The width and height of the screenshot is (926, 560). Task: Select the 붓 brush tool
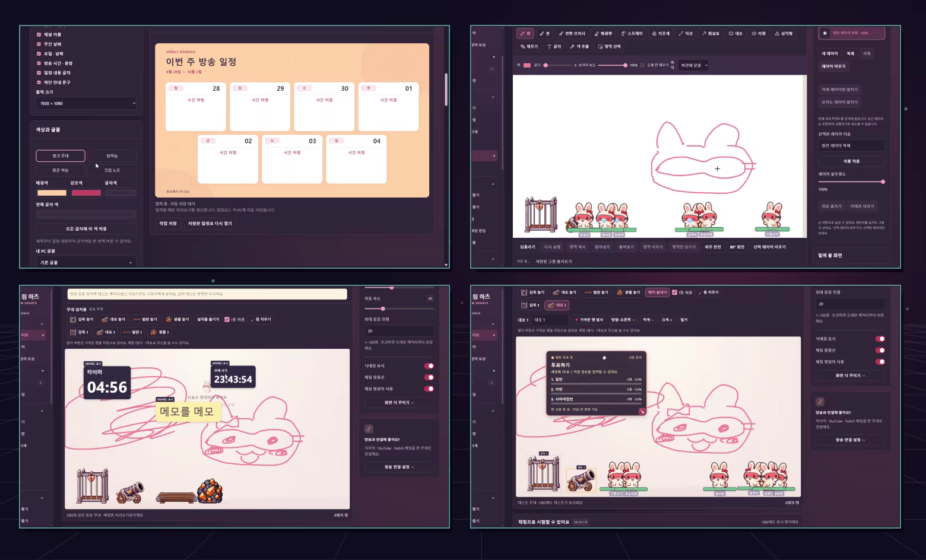545,34
